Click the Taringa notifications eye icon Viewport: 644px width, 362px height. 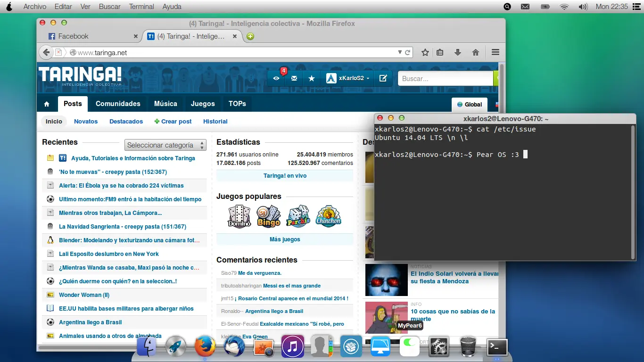point(276,78)
